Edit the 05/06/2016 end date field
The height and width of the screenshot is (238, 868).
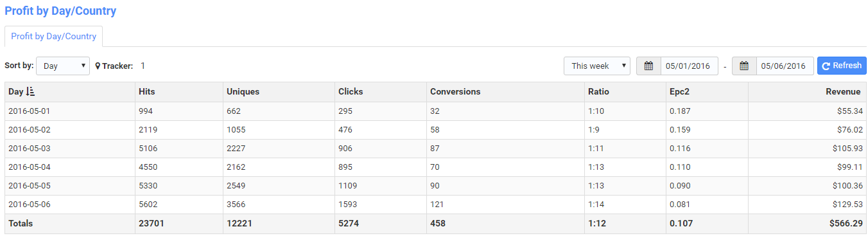tap(785, 66)
